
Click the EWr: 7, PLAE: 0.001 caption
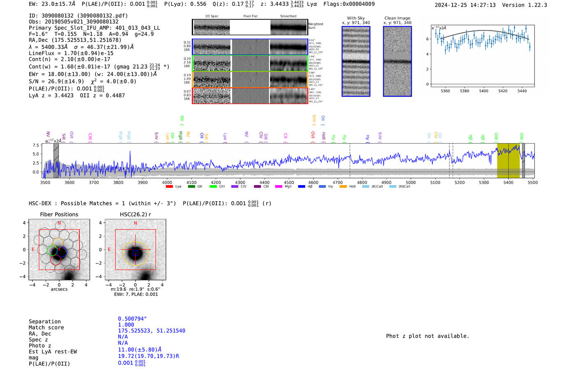point(136,295)
